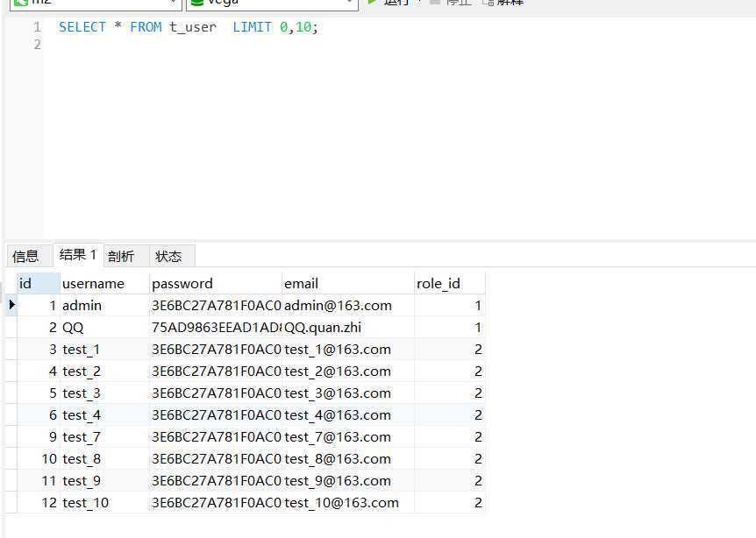Open the 剖析 tab
Viewport: 756px width, 538px height.
(x=126, y=256)
